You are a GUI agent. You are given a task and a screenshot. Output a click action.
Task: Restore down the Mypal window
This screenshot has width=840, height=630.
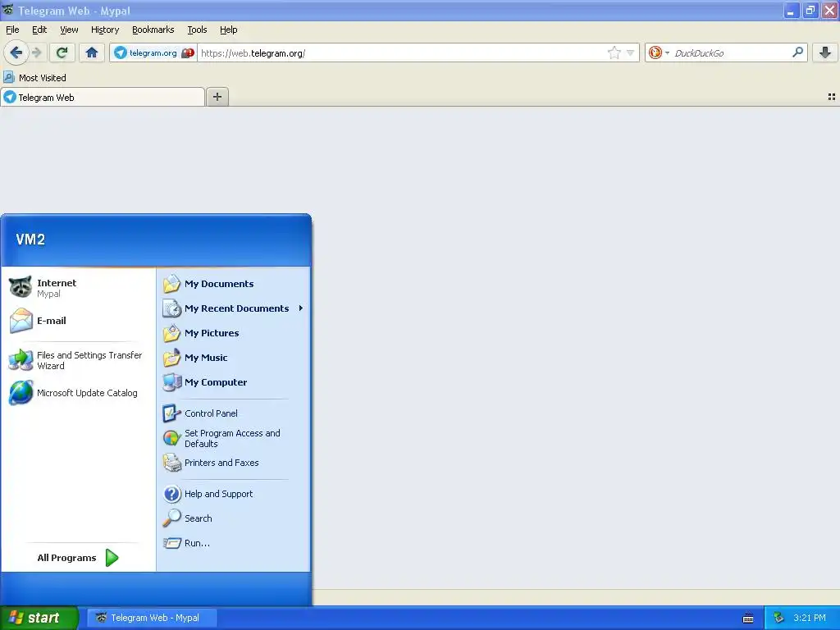coord(810,10)
